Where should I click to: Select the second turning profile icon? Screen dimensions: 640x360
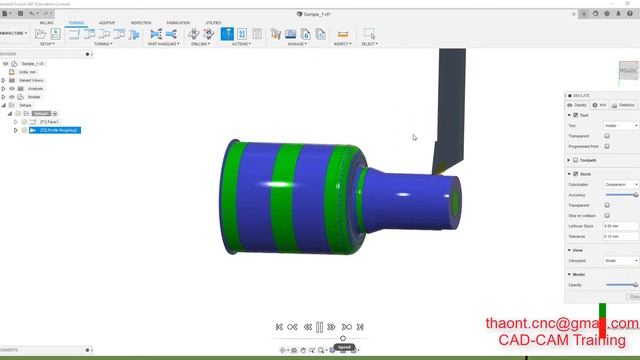(89, 34)
